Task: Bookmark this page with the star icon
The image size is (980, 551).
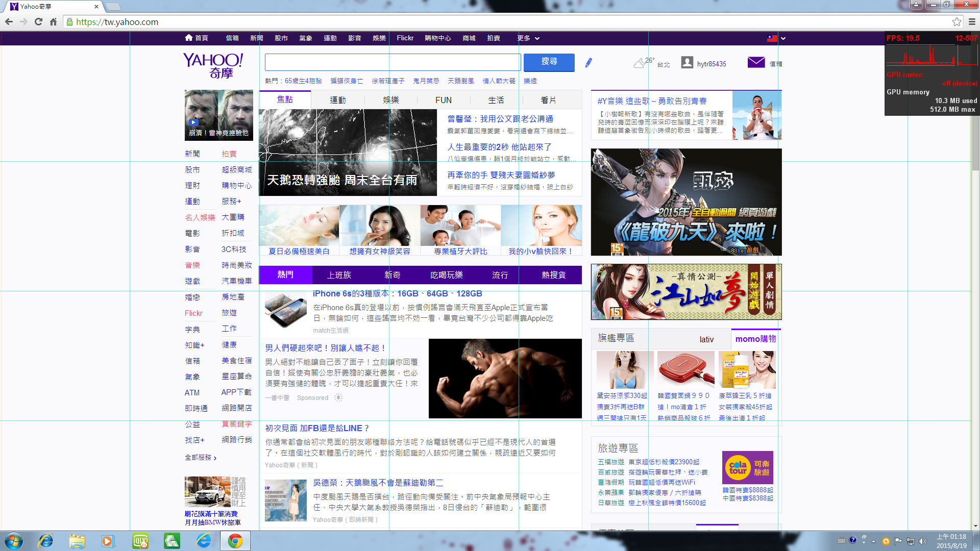Action: (x=957, y=22)
